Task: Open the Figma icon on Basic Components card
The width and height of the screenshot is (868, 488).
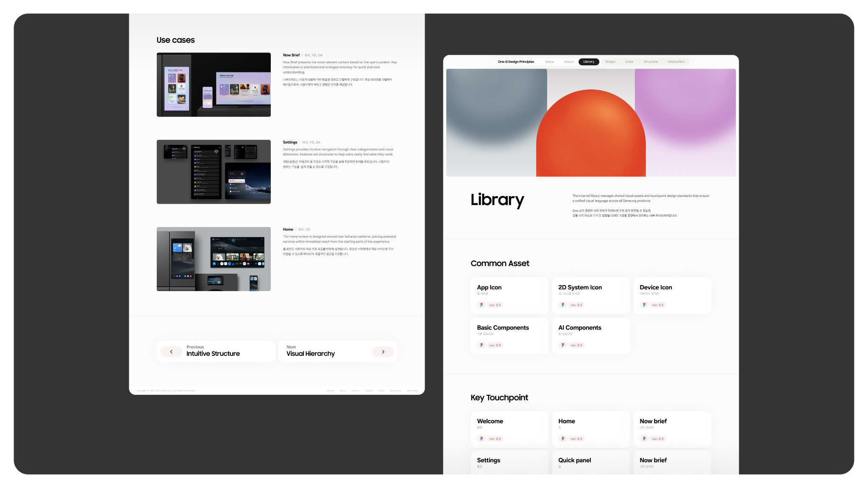Action: (482, 345)
